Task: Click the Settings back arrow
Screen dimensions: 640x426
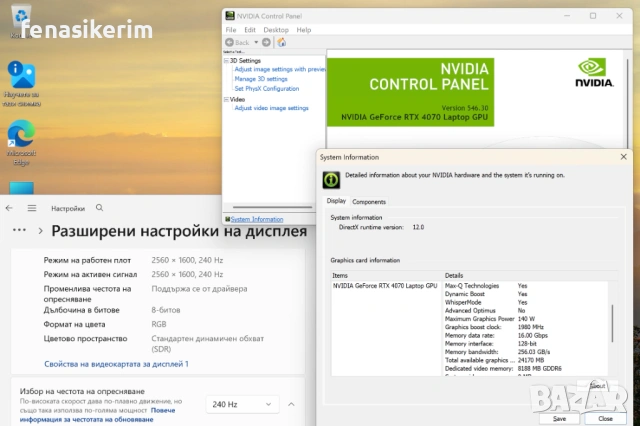Action: pyautogui.click(x=9, y=208)
